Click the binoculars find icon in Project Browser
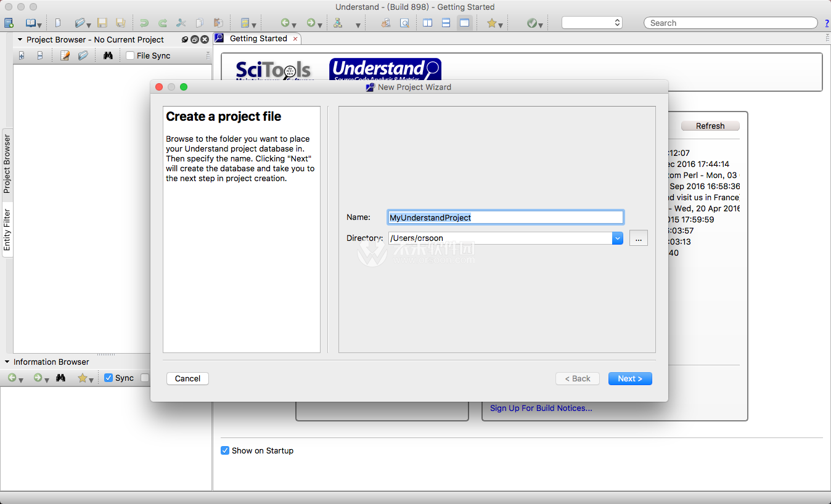Viewport: 831px width, 504px height. [108, 55]
